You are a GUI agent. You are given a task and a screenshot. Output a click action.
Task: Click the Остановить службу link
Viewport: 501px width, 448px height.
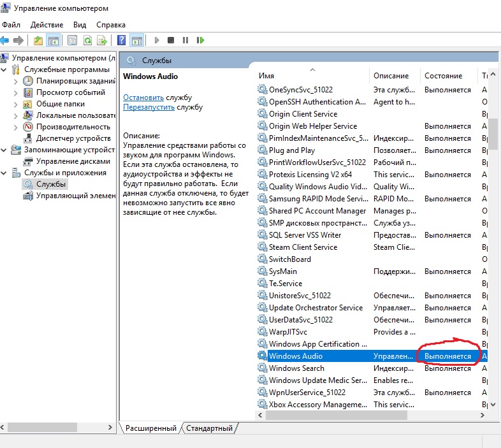(x=143, y=98)
